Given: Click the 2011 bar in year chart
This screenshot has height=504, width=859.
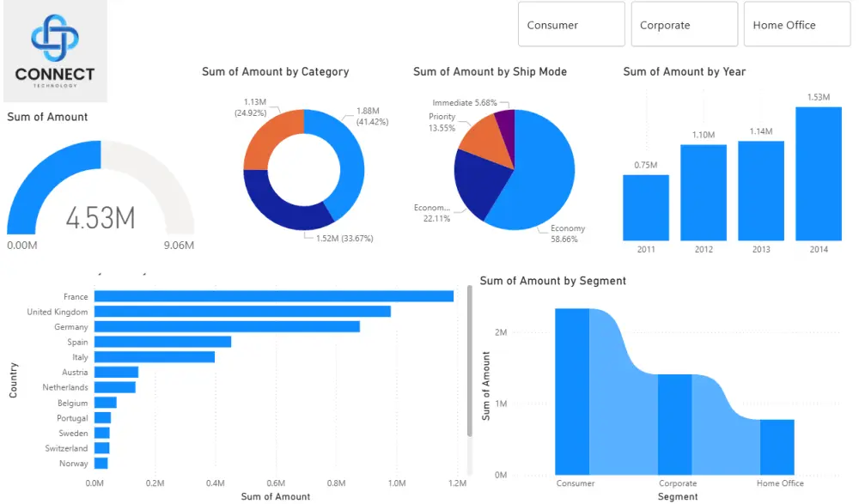Looking at the screenshot, I should coord(646,208).
